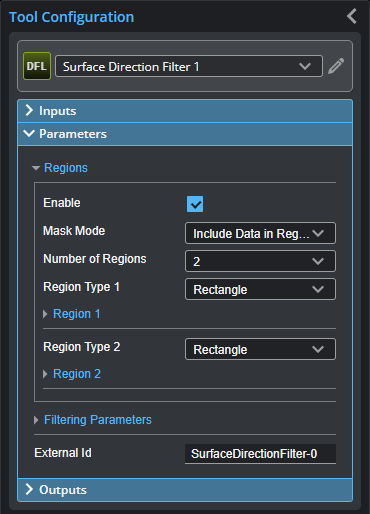Collapse the Tool Configuration panel arrow
Image resolution: width=370 pixels, height=514 pixels.
point(352,16)
